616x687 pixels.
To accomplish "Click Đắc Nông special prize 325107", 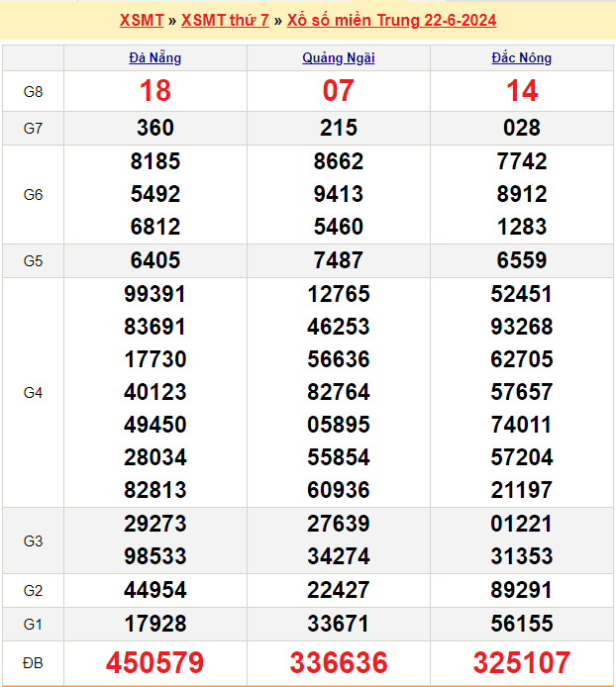I will pyautogui.click(x=522, y=662).
